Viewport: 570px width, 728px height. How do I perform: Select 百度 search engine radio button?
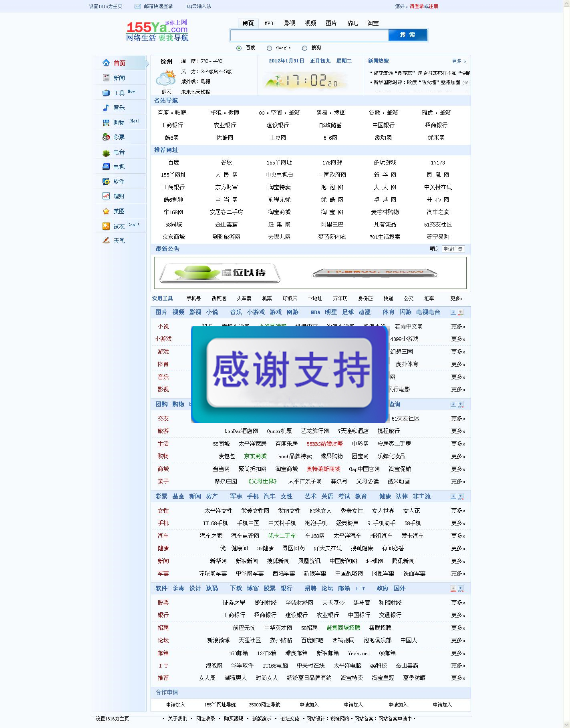click(x=239, y=48)
